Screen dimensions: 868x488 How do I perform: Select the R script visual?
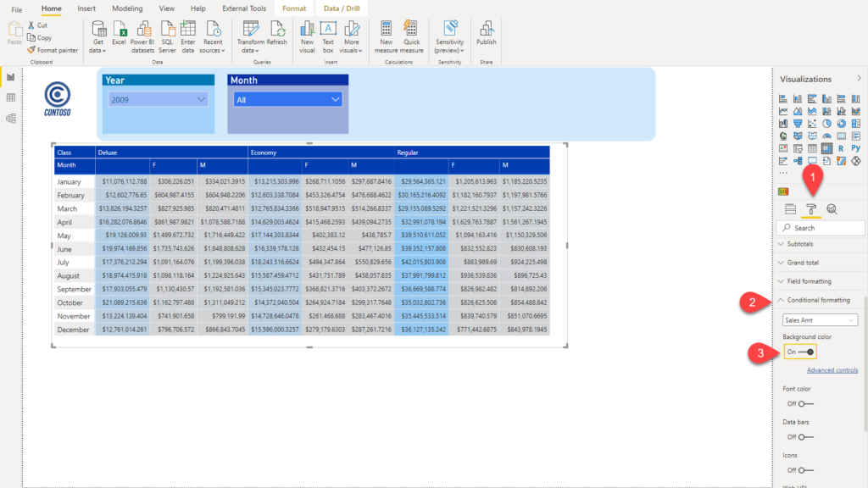(x=841, y=148)
